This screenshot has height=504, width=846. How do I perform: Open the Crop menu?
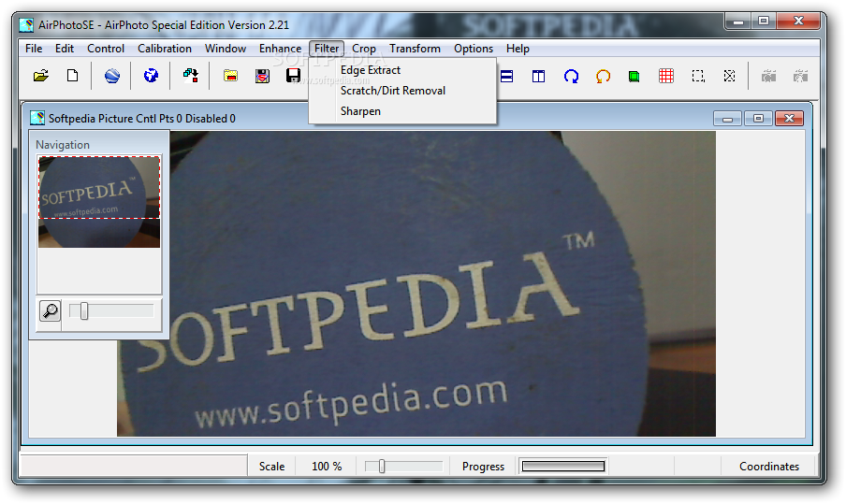point(364,49)
